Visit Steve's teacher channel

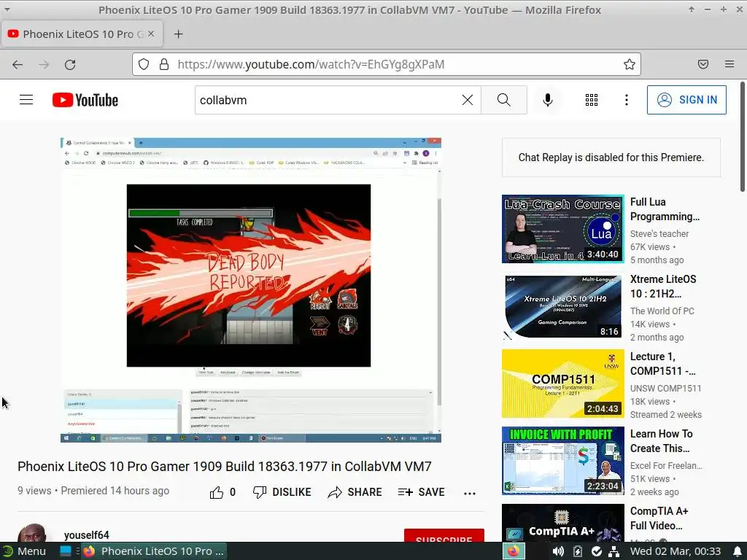click(x=659, y=233)
